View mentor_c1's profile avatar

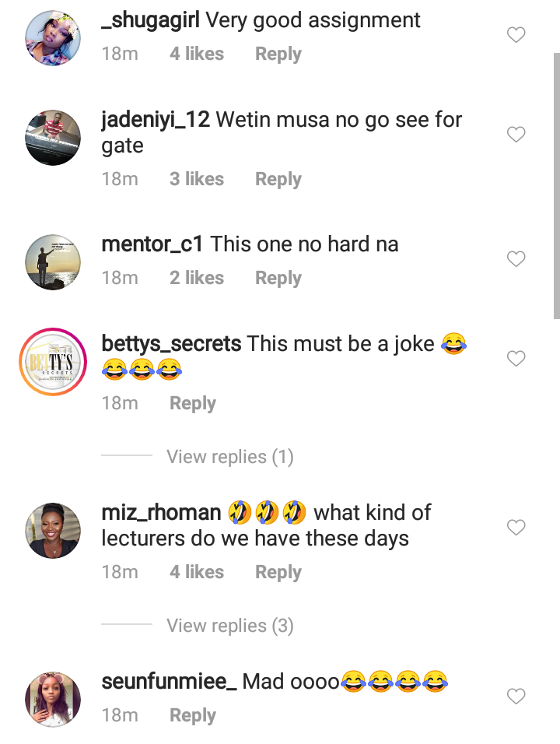[x=53, y=262]
